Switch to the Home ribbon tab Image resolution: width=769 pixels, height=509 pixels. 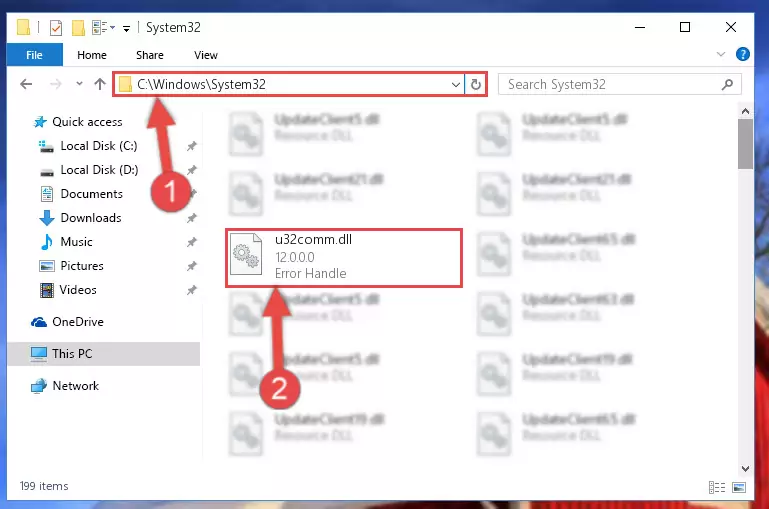pyautogui.click(x=92, y=55)
